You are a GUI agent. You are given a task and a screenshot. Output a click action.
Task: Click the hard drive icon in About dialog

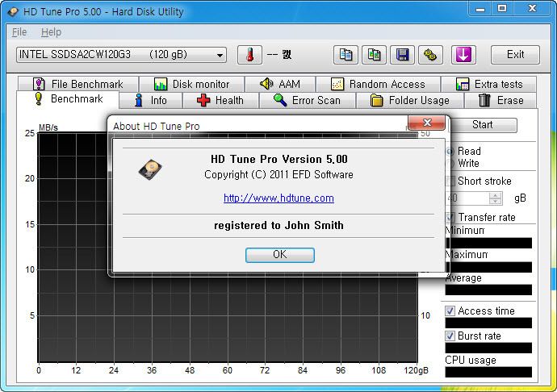click(x=150, y=169)
